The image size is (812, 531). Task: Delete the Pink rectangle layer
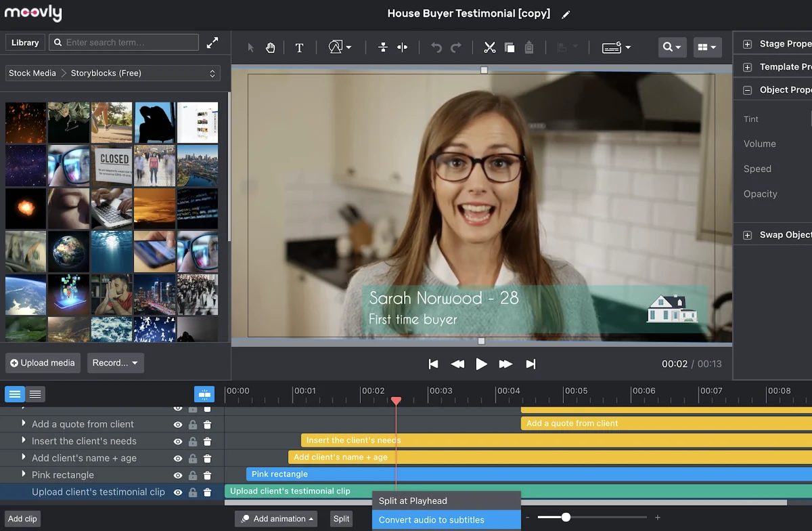[x=208, y=475]
